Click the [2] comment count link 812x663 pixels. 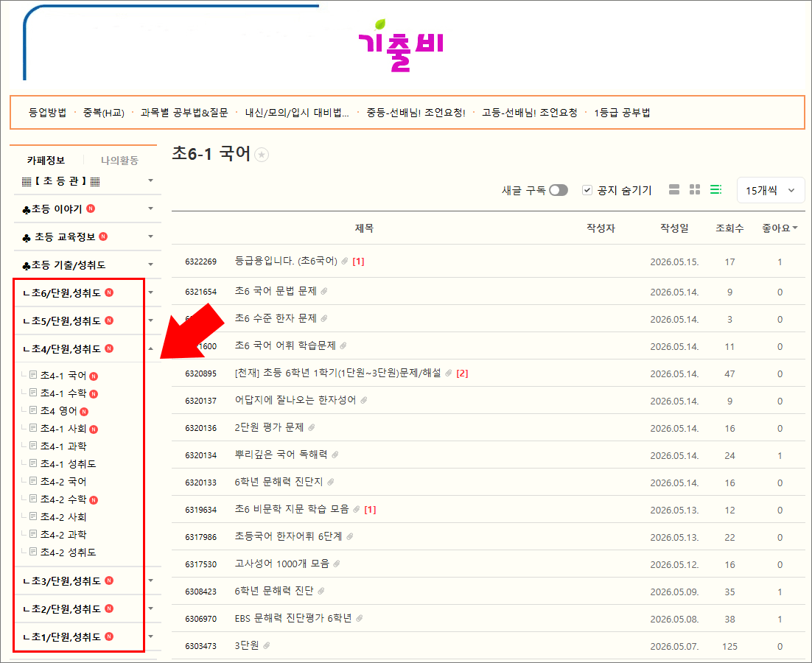462,373
